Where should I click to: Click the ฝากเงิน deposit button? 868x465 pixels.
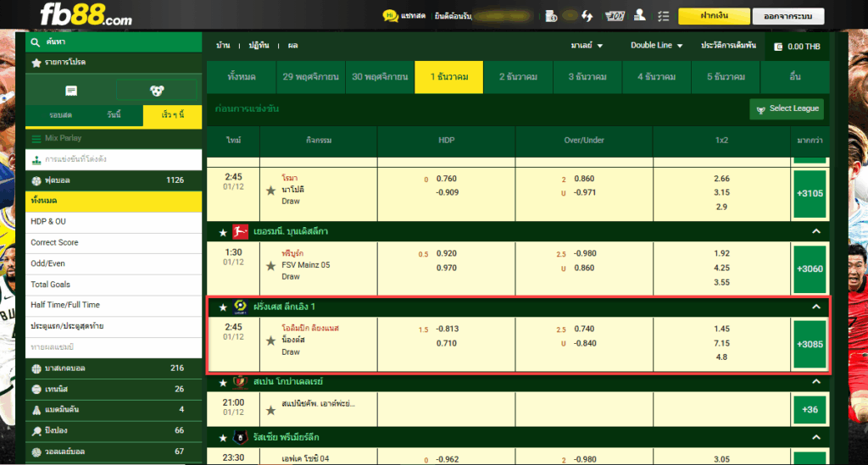tap(714, 16)
